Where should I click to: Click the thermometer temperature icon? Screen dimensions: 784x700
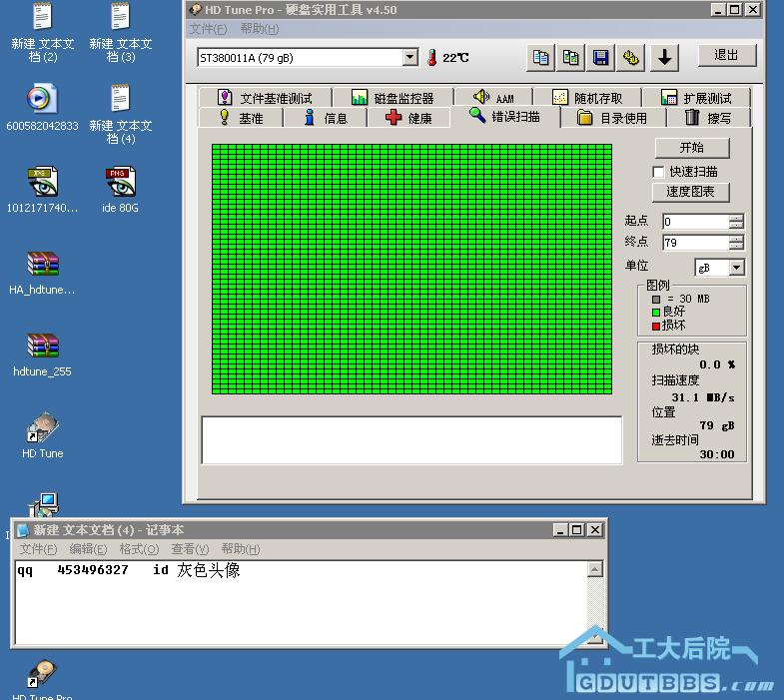(x=432, y=58)
